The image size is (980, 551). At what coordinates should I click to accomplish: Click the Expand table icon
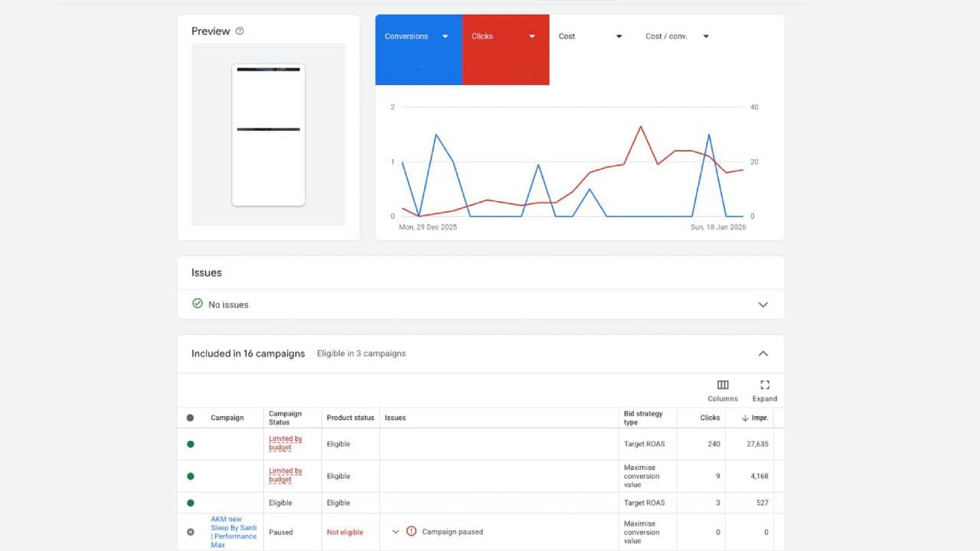pyautogui.click(x=764, y=385)
